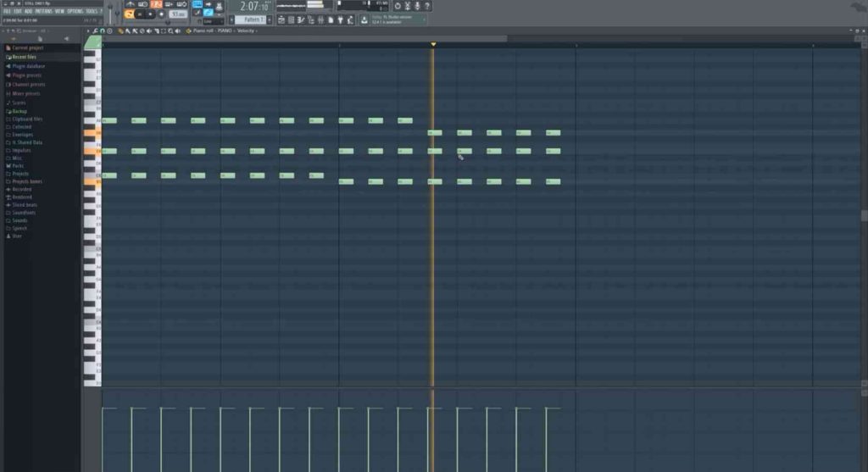Click the circular arrow icon top right
The width and height of the screenshot is (868, 472).
(x=398, y=6)
